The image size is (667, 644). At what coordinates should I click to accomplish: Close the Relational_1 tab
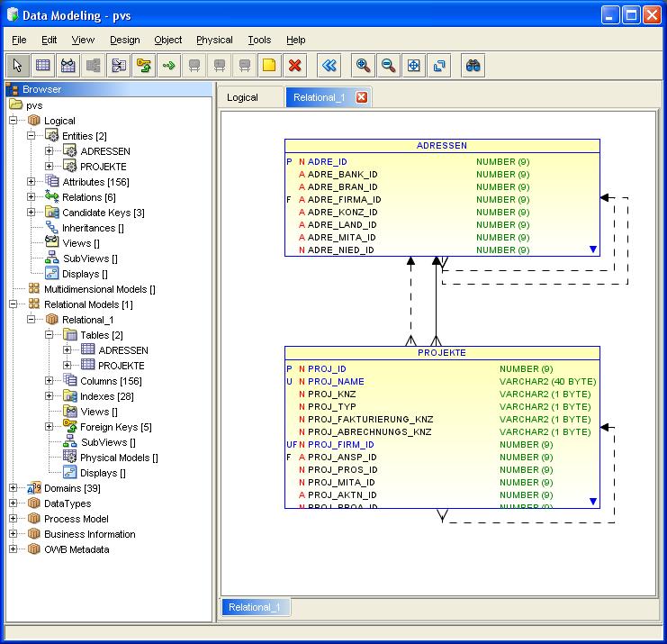click(362, 97)
